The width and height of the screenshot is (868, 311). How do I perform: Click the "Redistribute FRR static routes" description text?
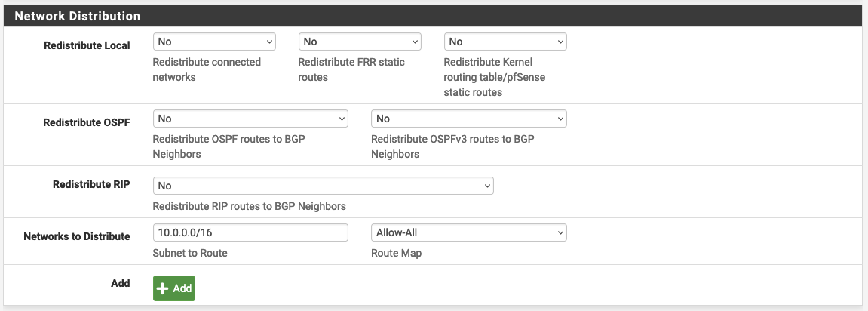[x=351, y=69]
